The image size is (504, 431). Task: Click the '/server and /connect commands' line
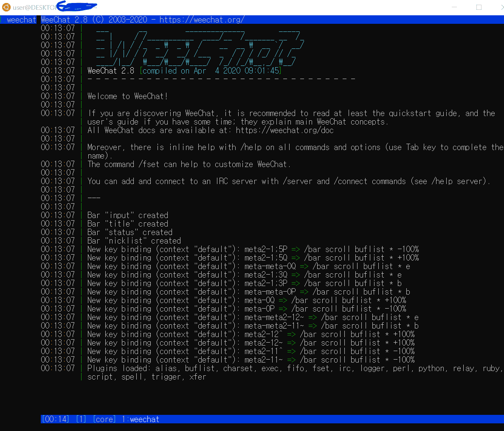[289, 181]
